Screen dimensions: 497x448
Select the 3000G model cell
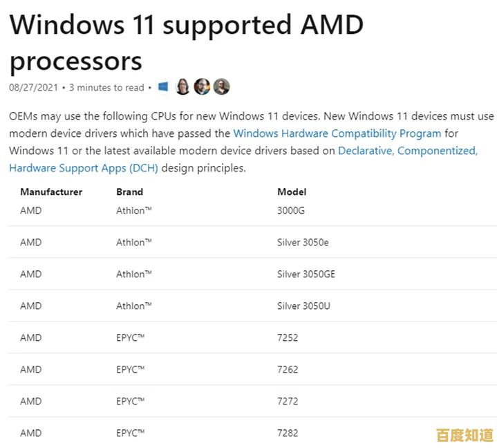click(x=290, y=210)
